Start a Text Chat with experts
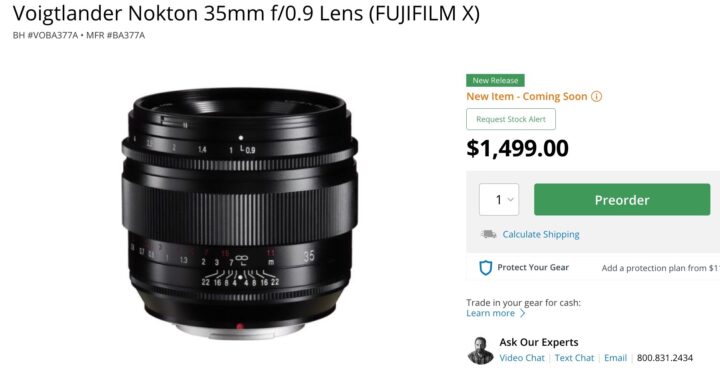This screenshot has height=387, width=720. (x=574, y=358)
